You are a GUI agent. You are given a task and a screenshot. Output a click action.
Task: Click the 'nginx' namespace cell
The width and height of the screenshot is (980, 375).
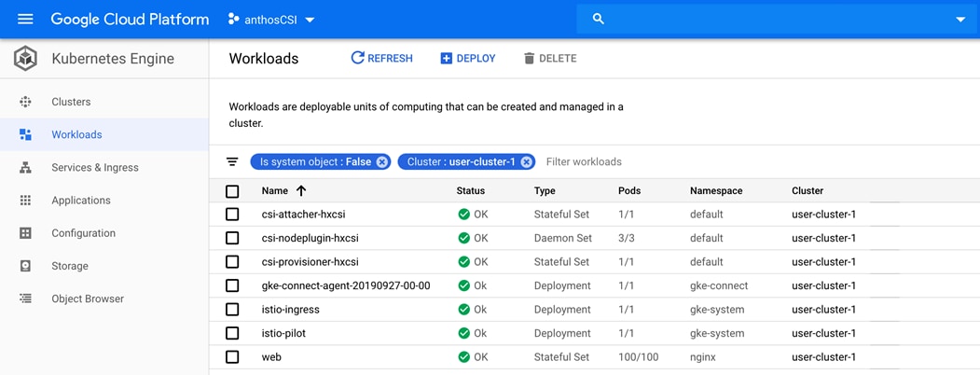point(702,357)
